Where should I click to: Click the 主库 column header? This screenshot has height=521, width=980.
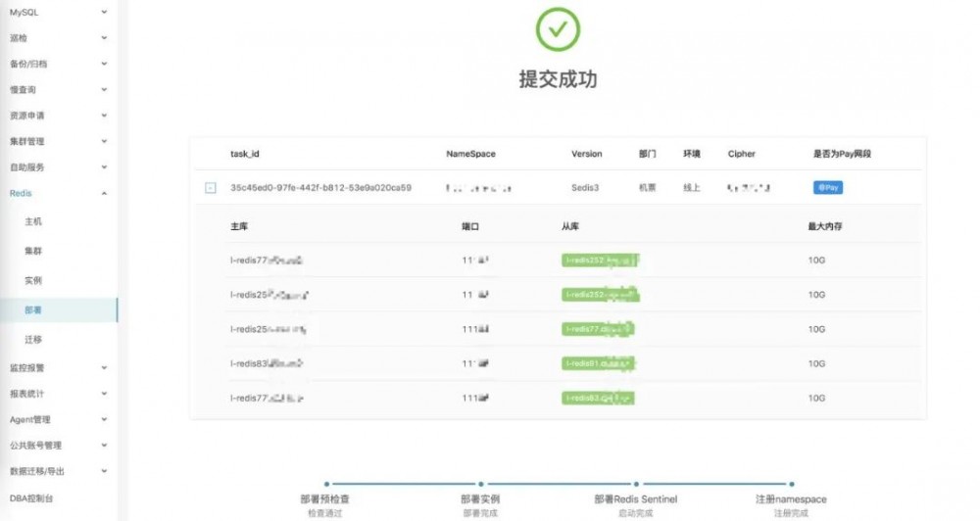239,226
